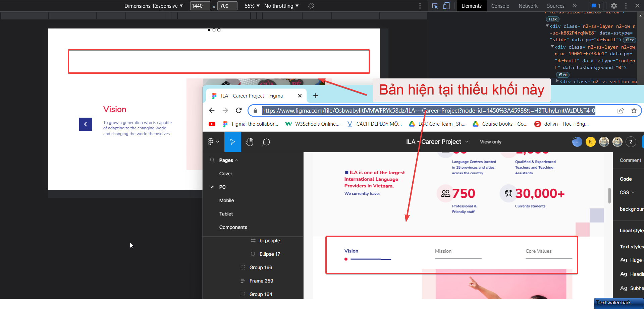Open a new browser tab with plus button
This screenshot has width=644, height=309.
pos(316,96)
